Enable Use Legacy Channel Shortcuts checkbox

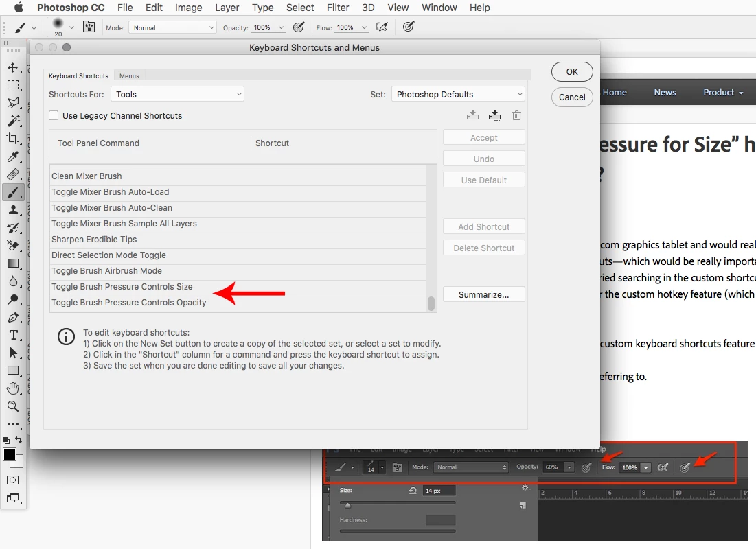coord(54,115)
